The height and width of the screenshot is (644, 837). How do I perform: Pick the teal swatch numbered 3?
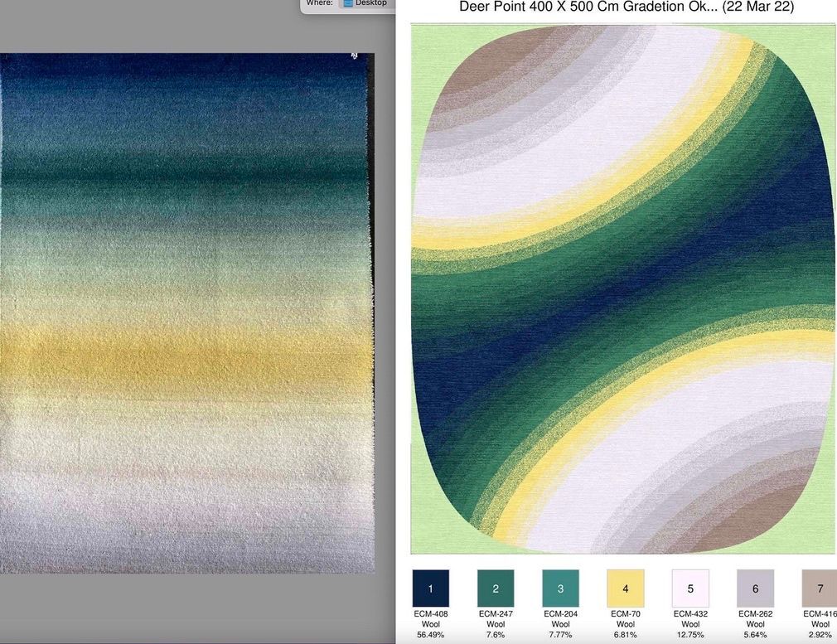[560, 588]
